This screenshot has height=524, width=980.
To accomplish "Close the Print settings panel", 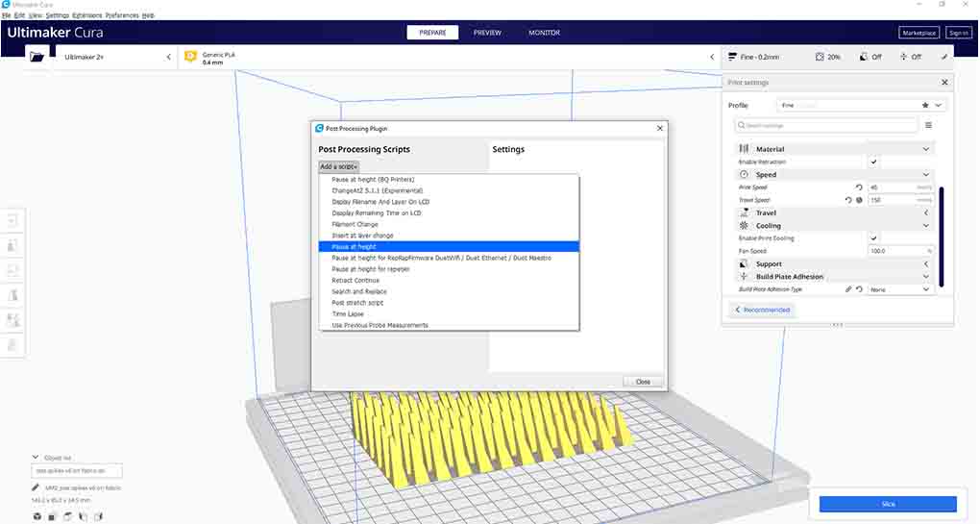I will (944, 82).
